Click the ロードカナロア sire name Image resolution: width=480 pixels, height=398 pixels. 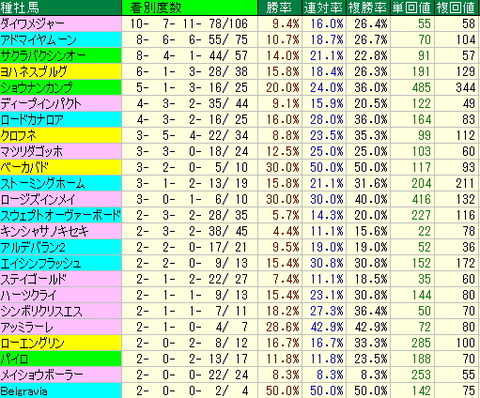[32, 120]
